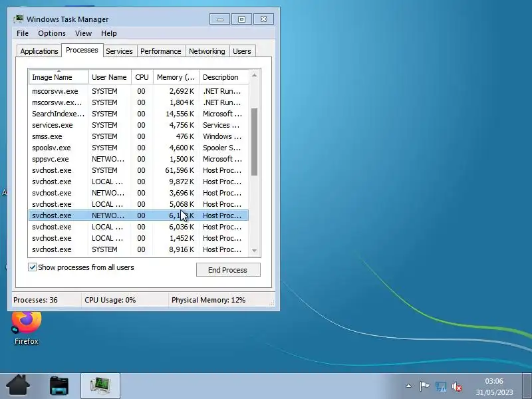Viewport: 532px width, 399px height.
Task: Select svchost.exe row using 5,068 K
Action: (139, 204)
